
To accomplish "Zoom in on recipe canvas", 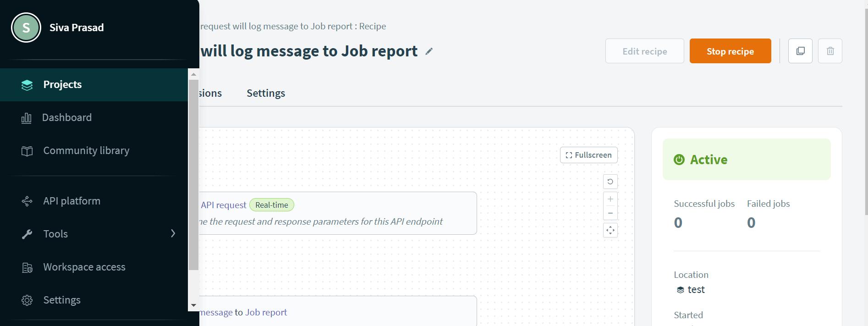I will [x=610, y=199].
